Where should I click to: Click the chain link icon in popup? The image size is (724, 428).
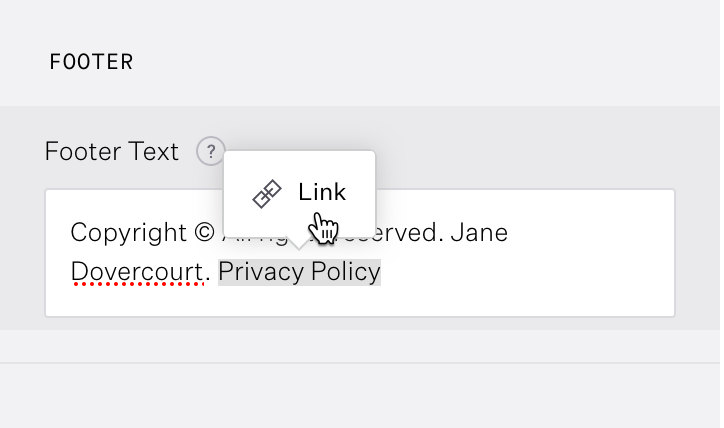[x=266, y=193]
